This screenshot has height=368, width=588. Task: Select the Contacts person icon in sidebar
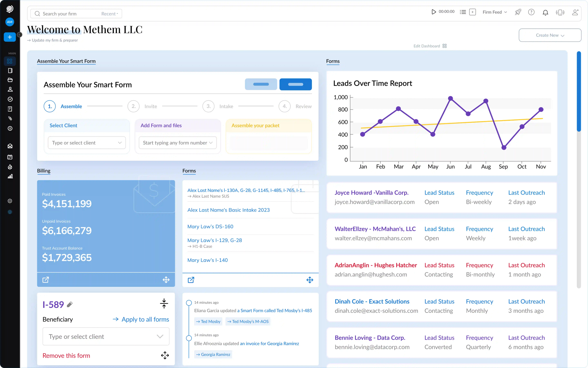(10, 89)
